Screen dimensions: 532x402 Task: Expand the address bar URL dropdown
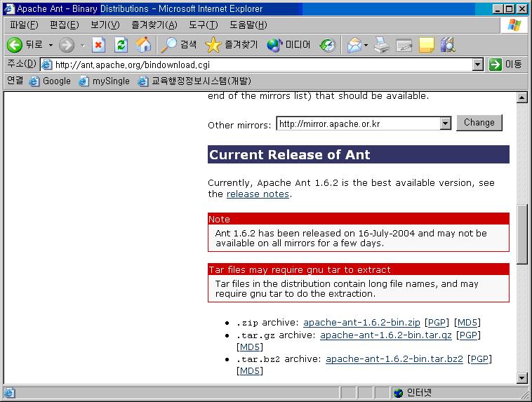[478, 65]
